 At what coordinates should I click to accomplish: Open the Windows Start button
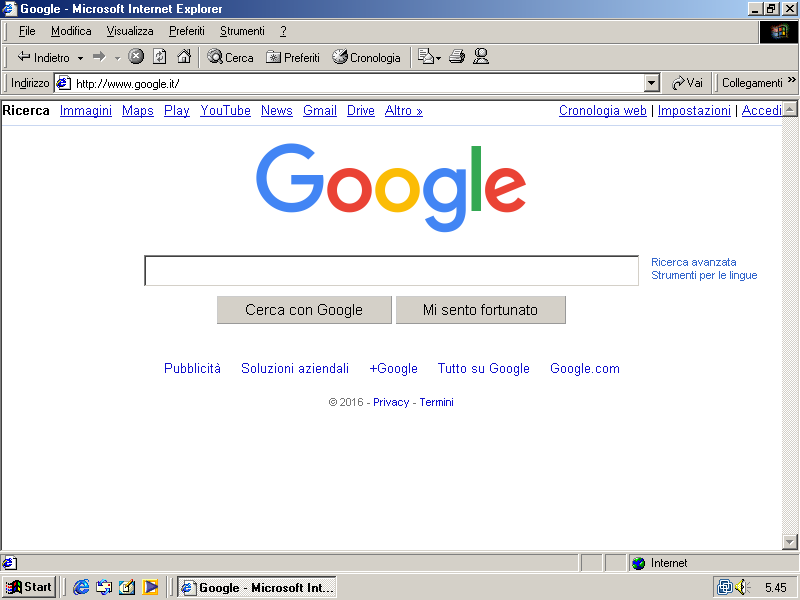point(29,587)
